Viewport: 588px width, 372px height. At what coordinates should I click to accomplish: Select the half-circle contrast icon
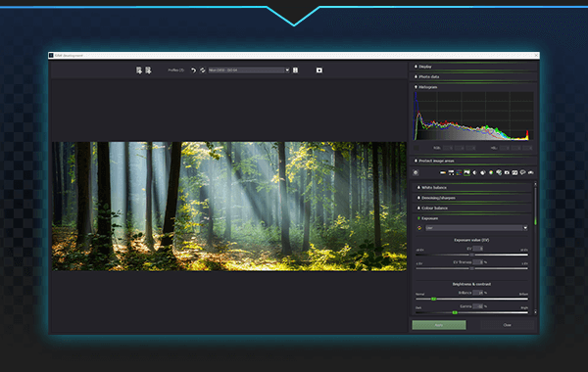474,172
